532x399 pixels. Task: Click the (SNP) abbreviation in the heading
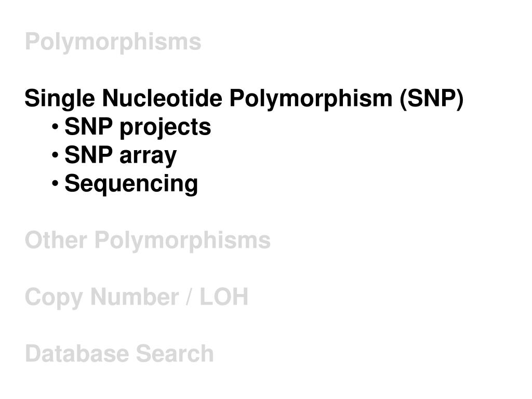tap(431, 99)
